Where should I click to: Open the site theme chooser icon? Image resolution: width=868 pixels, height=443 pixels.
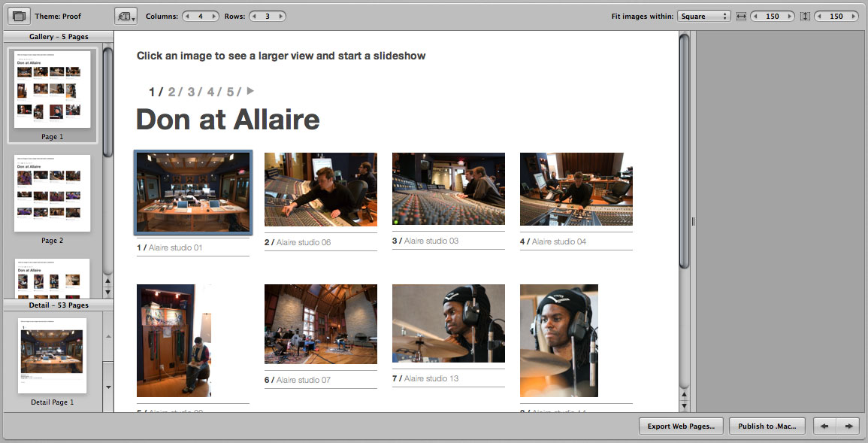19,16
